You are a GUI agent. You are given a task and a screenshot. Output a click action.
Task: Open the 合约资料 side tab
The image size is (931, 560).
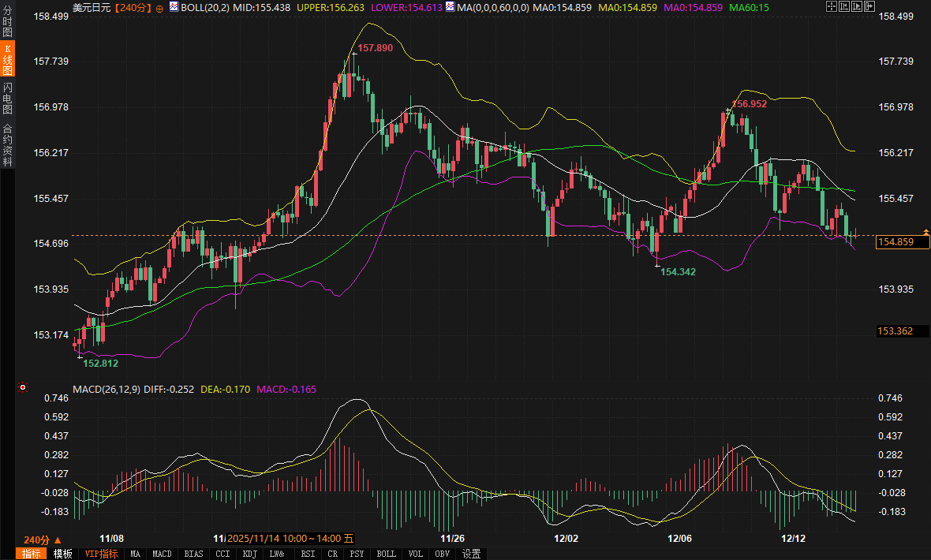point(7,144)
